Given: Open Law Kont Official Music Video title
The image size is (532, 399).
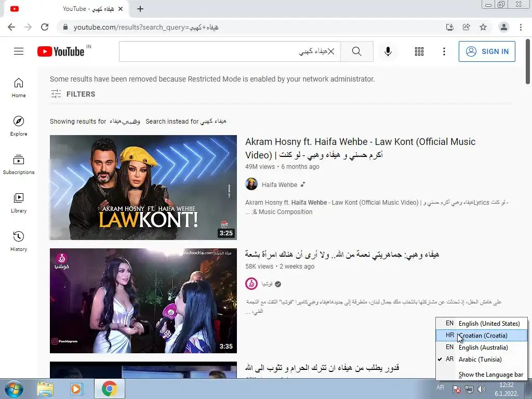Looking at the screenshot, I should [361, 148].
